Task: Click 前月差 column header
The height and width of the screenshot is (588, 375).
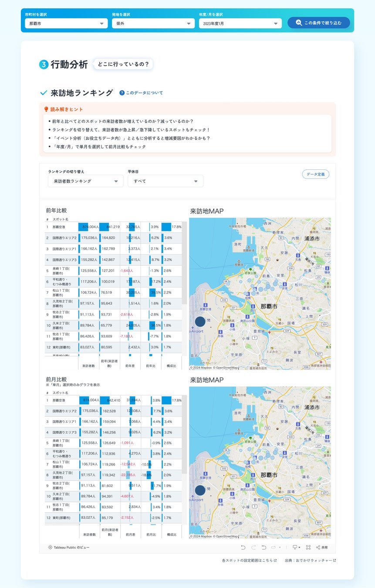Action: pos(130,534)
